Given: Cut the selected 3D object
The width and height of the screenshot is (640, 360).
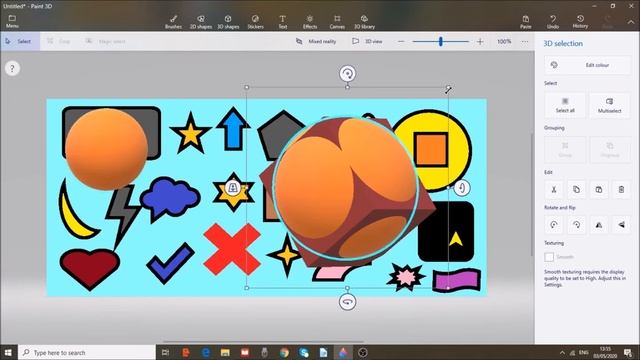Looking at the screenshot, I should 554,189.
